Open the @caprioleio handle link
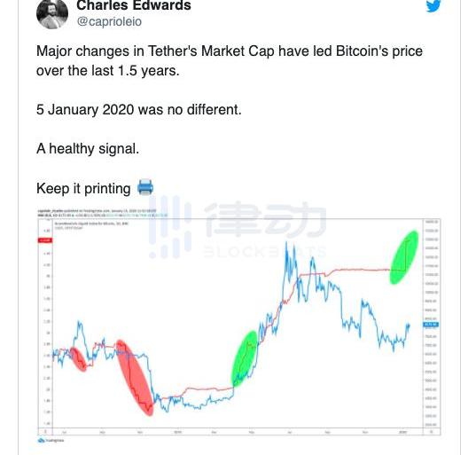476x455 pixels. [x=109, y=21]
